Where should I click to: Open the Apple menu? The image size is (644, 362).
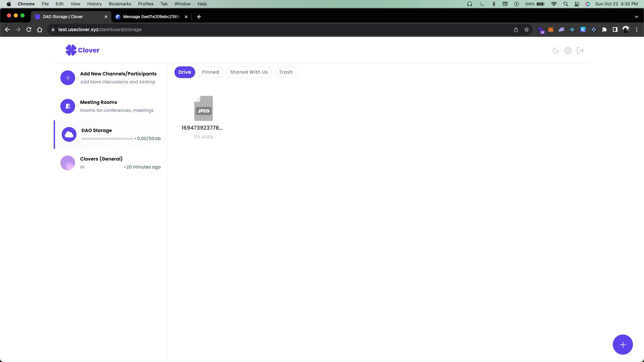tap(9, 4)
